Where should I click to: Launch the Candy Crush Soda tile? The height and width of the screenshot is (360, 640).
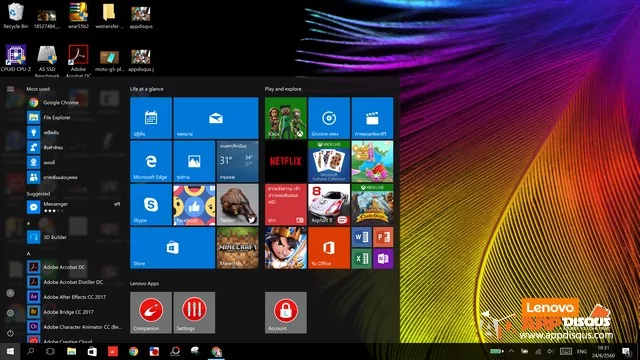[372, 161]
